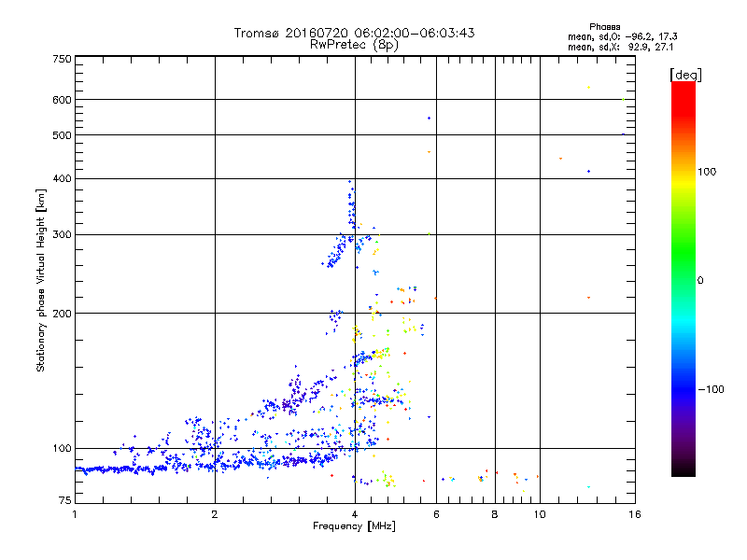Click the 'mean, sd,O: -96.2, 17.3' text

(x=622, y=36)
